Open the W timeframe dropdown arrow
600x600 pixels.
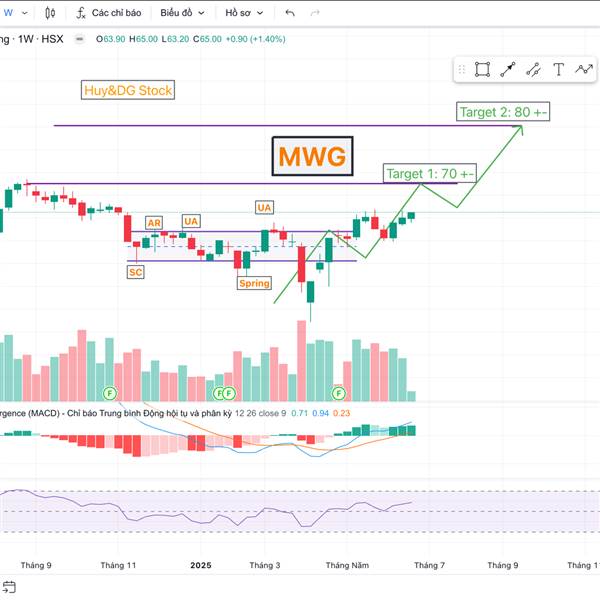click(x=24, y=13)
